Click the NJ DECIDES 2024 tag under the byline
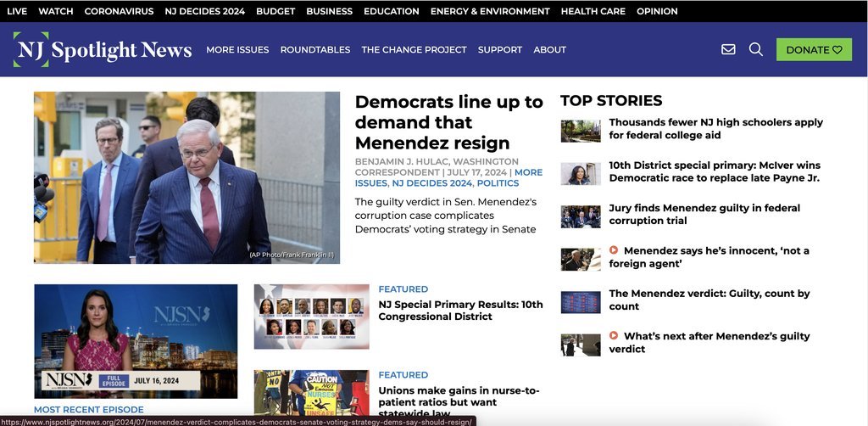Screen dimensions: 868x426 pyautogui.click(x=432, y=183)
